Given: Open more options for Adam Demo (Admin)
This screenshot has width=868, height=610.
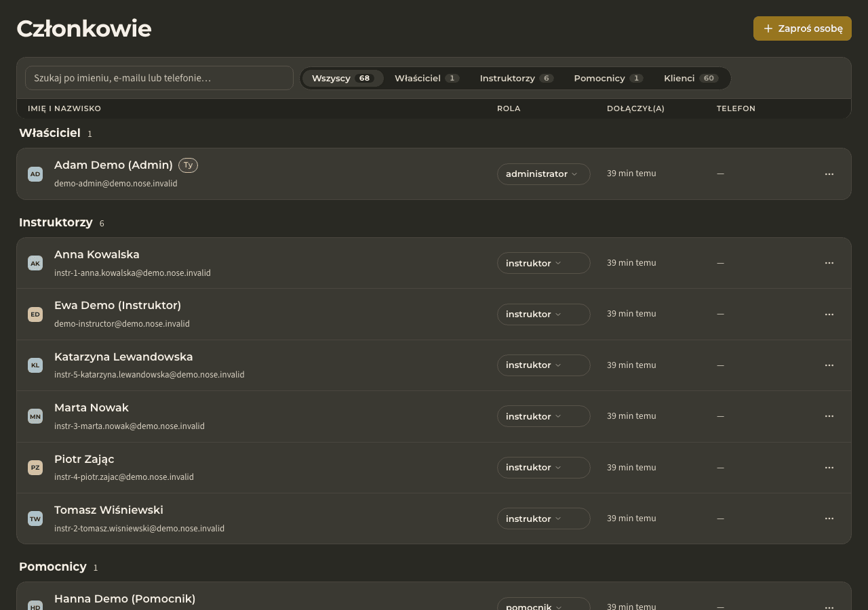Looking at the screenshot, I should tap(829, 174).
